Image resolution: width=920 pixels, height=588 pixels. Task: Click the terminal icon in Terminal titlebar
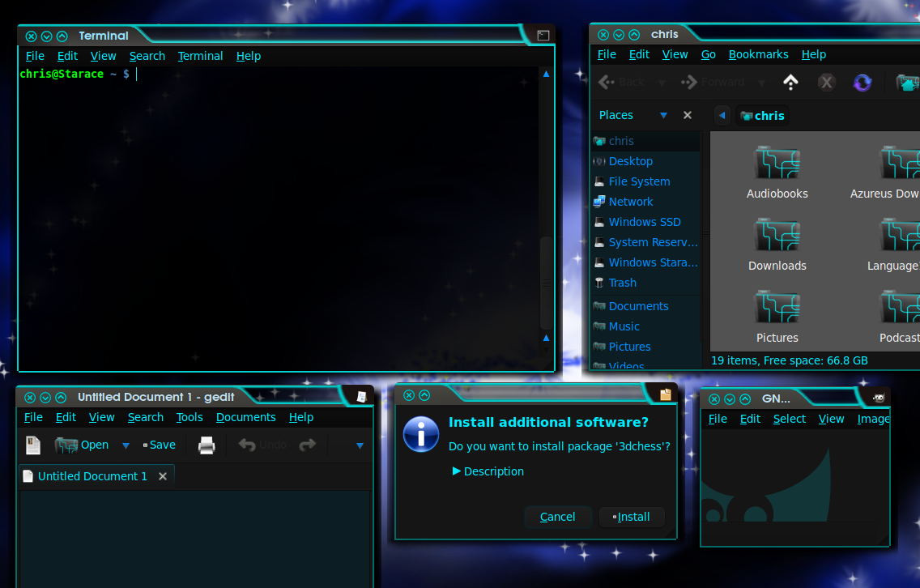click(x=543, y=35)
